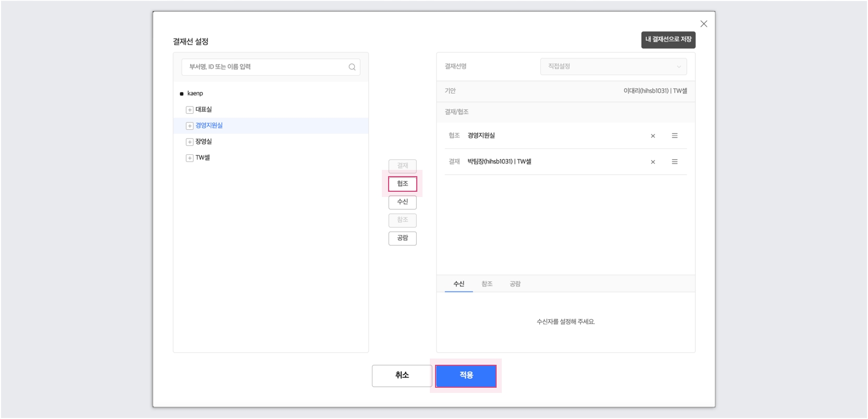Click 적용 to apply approval line

[466, 376]
